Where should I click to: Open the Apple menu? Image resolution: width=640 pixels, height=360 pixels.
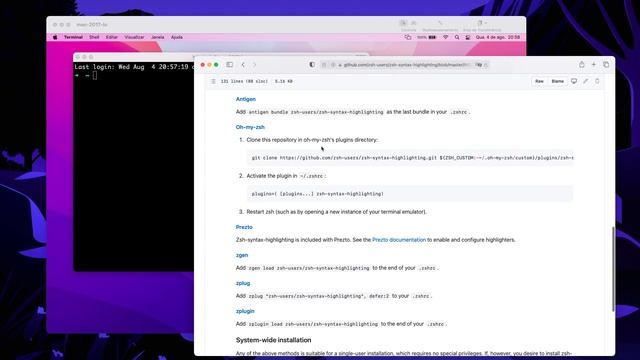(55, 37)
